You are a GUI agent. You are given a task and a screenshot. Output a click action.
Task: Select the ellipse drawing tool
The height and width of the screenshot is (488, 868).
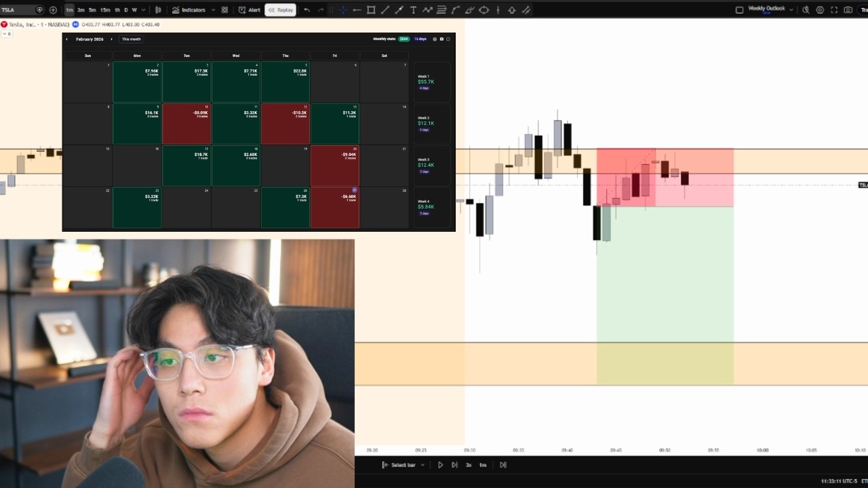[484, 10]
